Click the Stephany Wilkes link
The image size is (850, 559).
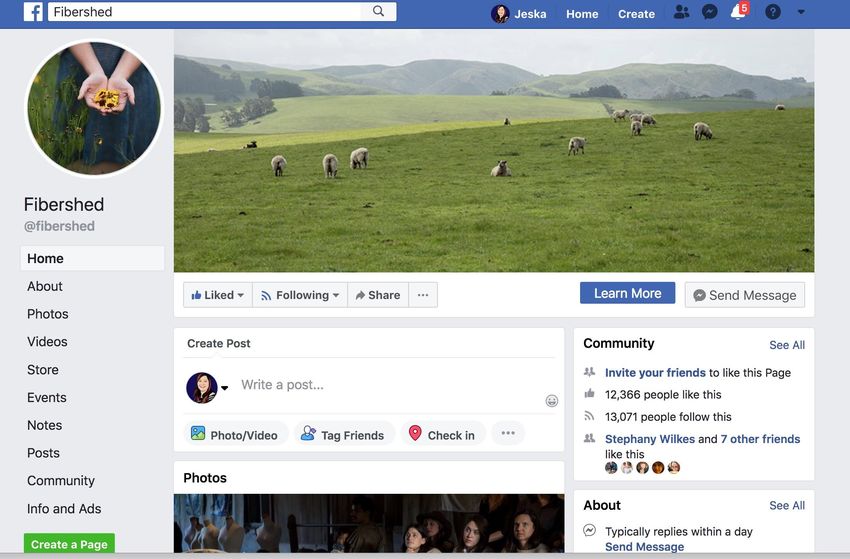pyautogui.click(x=649, y=439)
